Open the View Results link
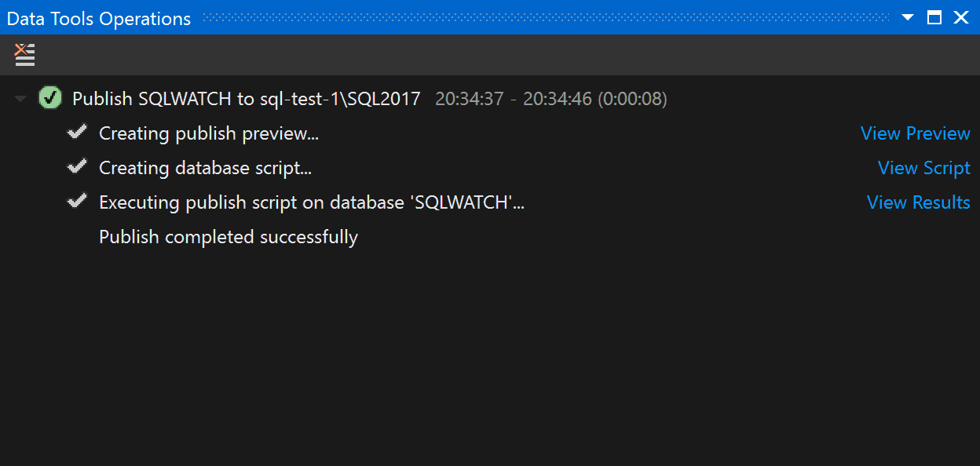 (919, 202)
